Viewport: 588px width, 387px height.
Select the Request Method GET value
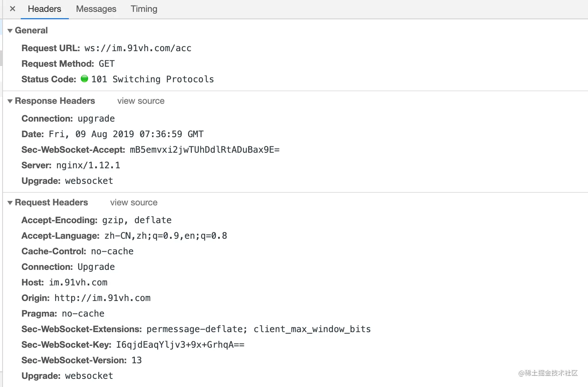coord(107,64)
